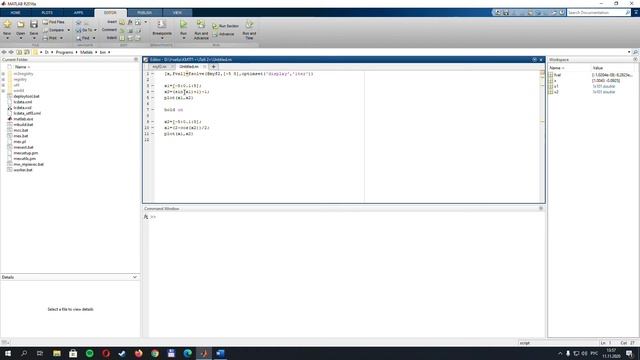Click the Smart Indent icon
This screenshot has height=360, width=640.
click(x=122, y=38)
